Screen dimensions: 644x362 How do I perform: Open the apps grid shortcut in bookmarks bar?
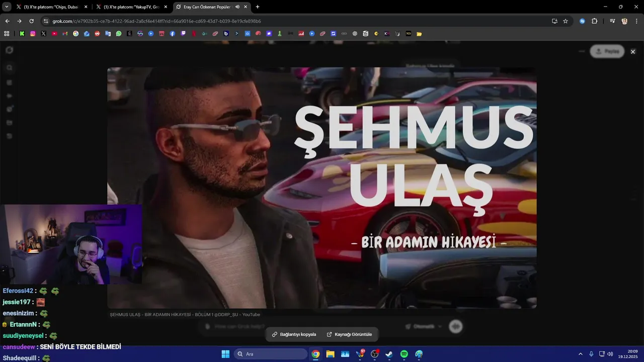pyautogui.click(x=7, y=34)
